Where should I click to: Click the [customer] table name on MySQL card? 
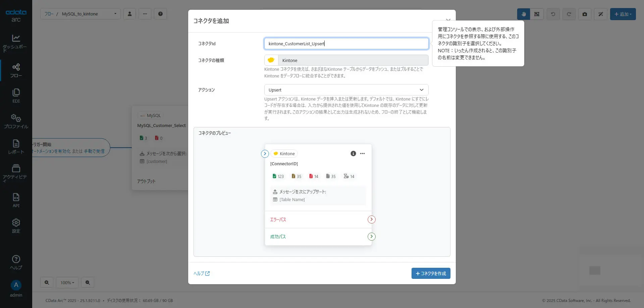coord(157,161)
